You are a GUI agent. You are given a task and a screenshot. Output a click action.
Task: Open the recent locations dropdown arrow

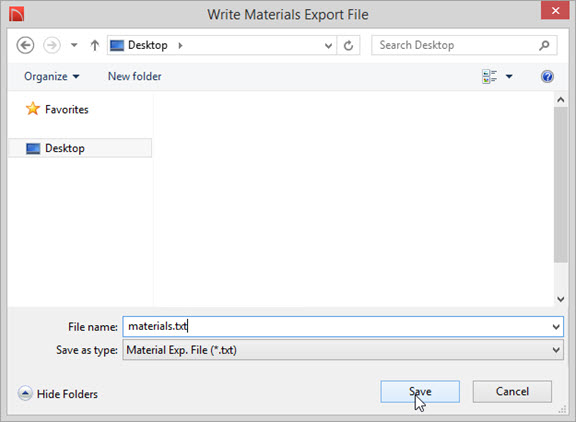coord(74,45)
